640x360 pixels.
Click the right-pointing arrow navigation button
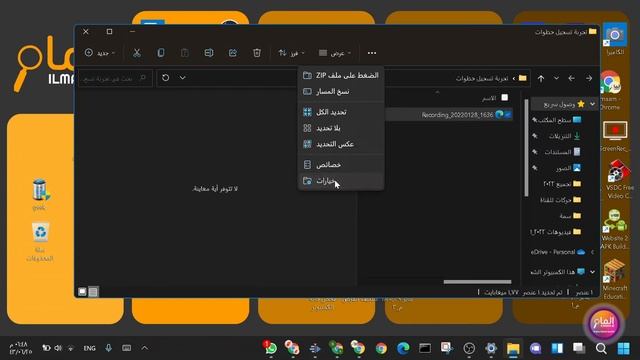(x=589, y=78)
